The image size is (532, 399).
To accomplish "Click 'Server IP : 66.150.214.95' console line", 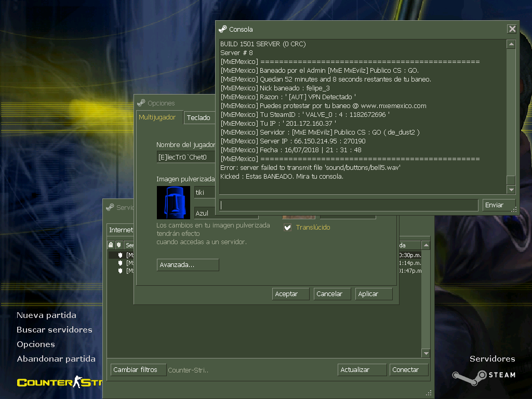I will pyautogui.click(x=293, y=141).
